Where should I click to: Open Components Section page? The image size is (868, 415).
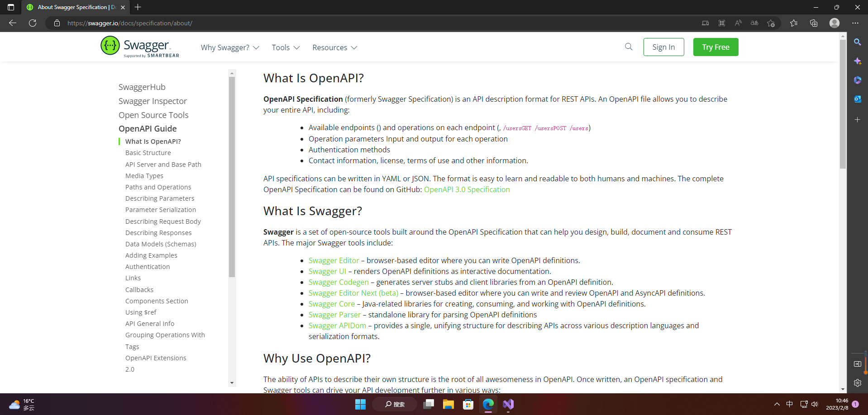157,301
